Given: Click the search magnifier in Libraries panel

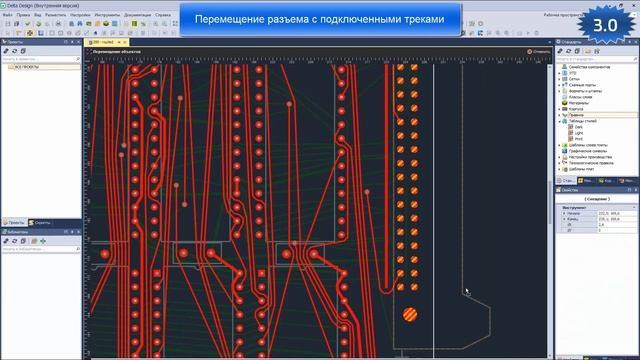Looking at the screenshot, I should 78,249.
